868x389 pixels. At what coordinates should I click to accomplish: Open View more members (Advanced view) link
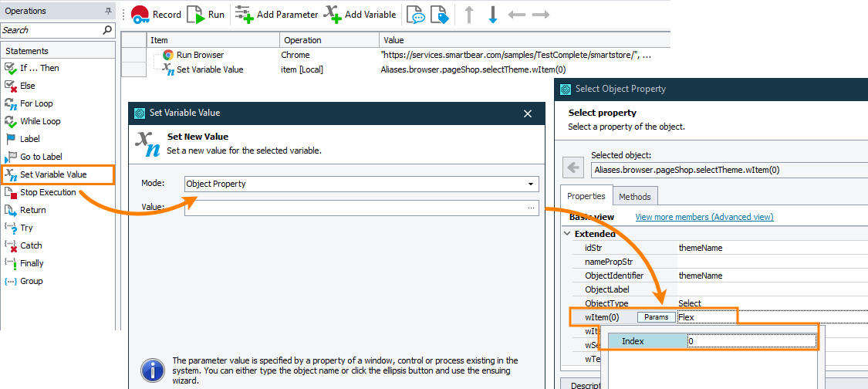click(x=704, y=218)
